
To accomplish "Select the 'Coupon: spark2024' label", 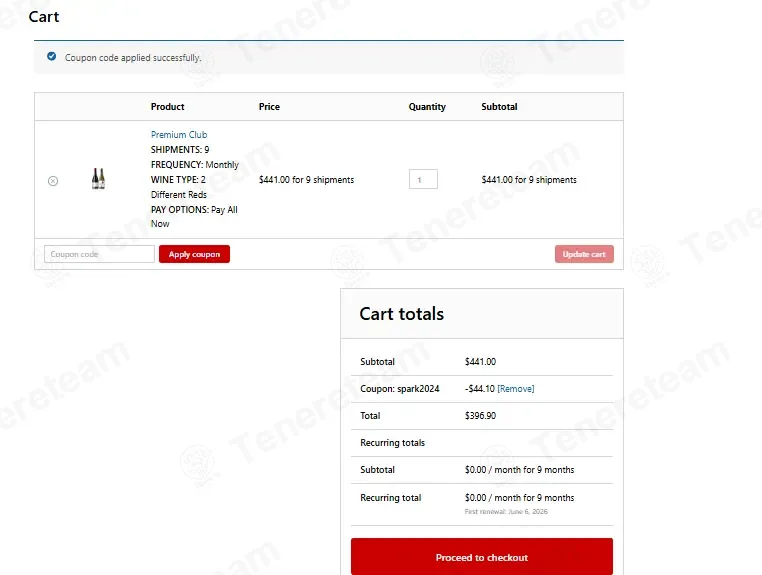I will (399, 389).
